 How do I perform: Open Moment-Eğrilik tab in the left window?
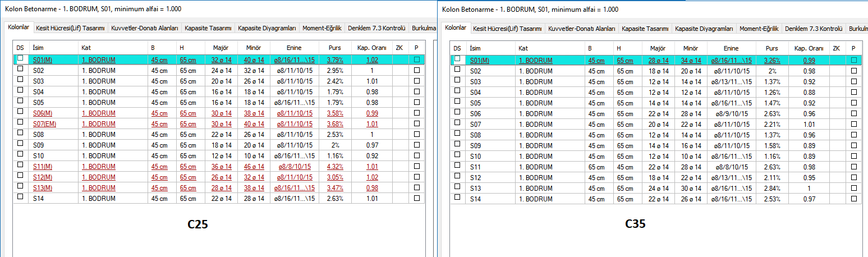[x=322, y=27]
